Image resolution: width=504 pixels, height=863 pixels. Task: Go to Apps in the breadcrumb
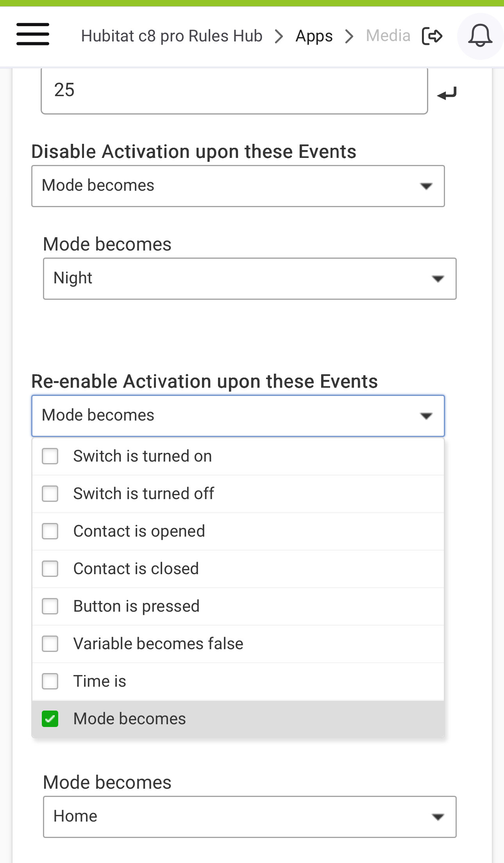(314, 36)
